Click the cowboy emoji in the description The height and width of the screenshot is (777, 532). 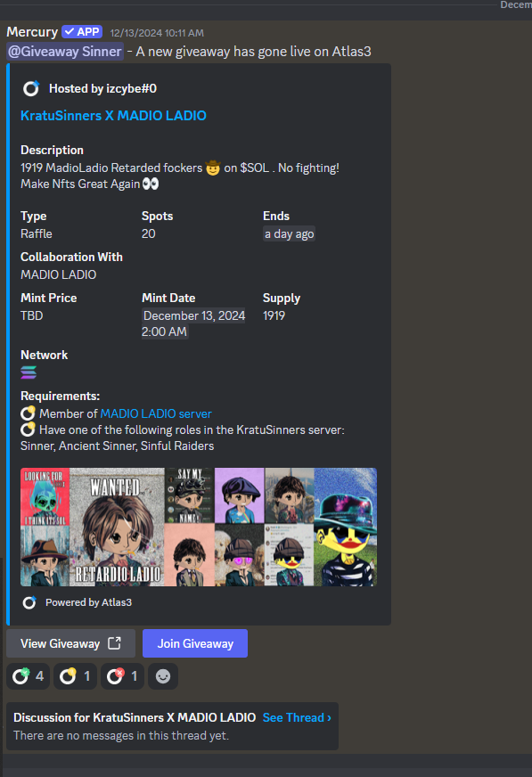[x=212, y=168]
